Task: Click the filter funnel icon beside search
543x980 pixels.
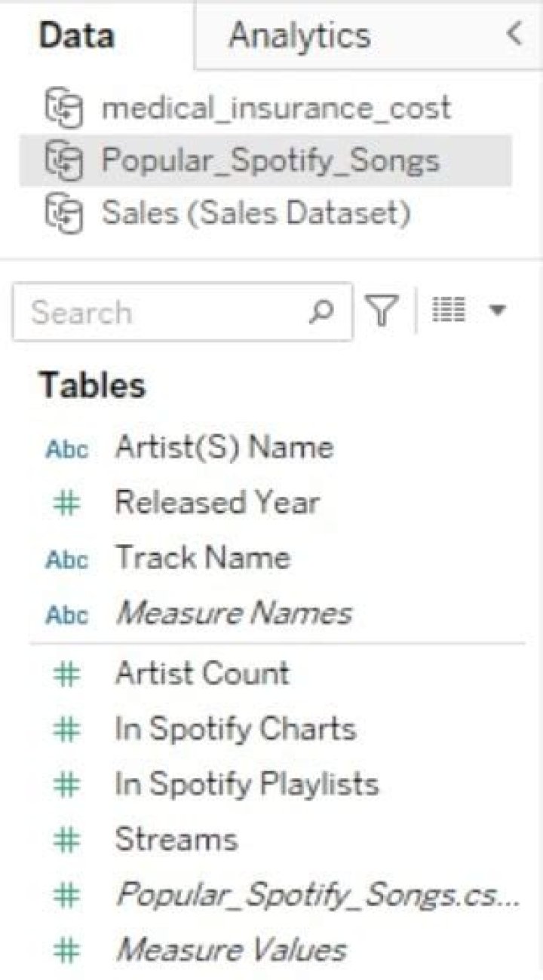Action: pyautogui.click(x=383, y=311)
